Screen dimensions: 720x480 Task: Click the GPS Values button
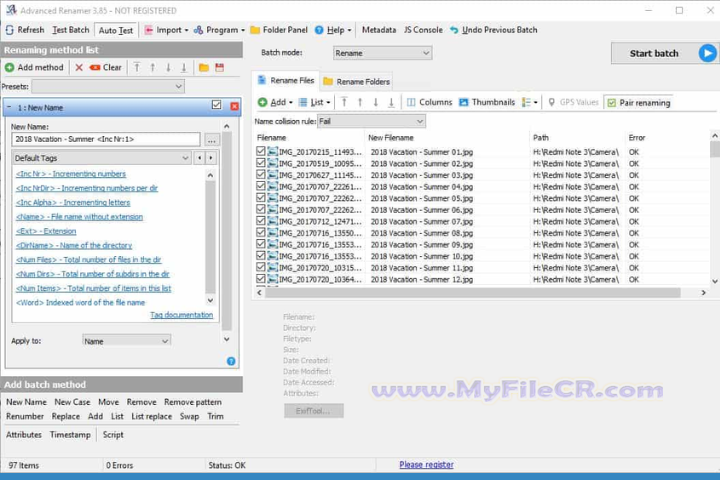tap(573, 102)
